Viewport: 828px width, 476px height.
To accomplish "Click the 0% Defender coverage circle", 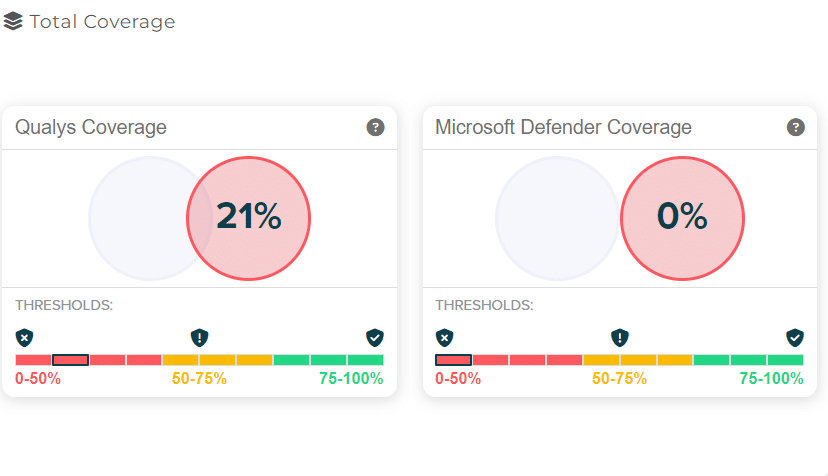I will [682, 217].
